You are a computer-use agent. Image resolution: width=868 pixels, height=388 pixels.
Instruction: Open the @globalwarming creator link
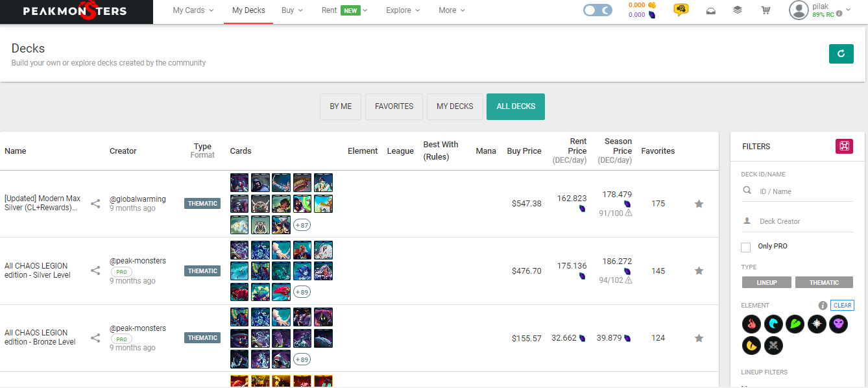click(x=138, y=199)
